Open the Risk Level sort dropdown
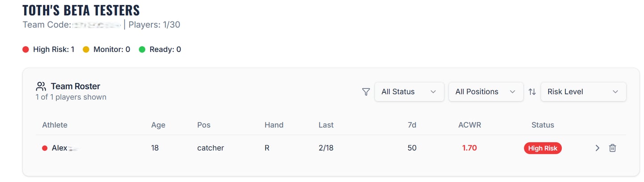 pos(583,92)
